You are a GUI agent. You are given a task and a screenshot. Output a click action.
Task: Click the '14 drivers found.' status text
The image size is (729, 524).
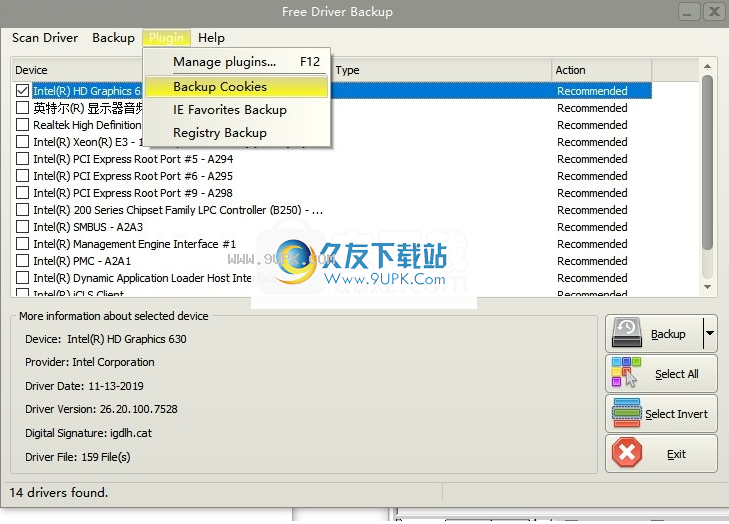(59, 492)
